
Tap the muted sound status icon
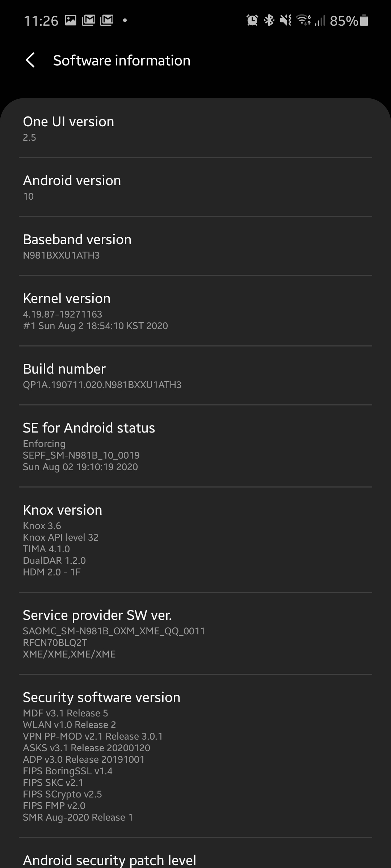tap(286, 20)
